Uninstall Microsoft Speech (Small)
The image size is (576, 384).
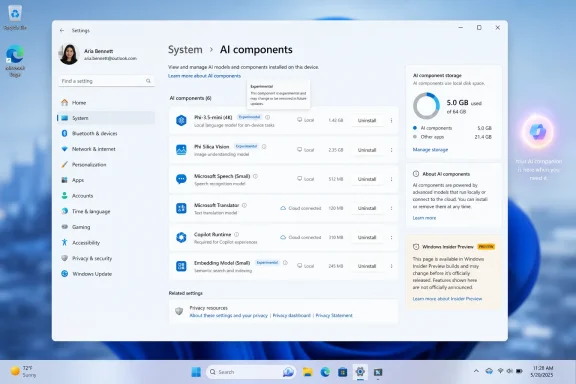[367, 179]
